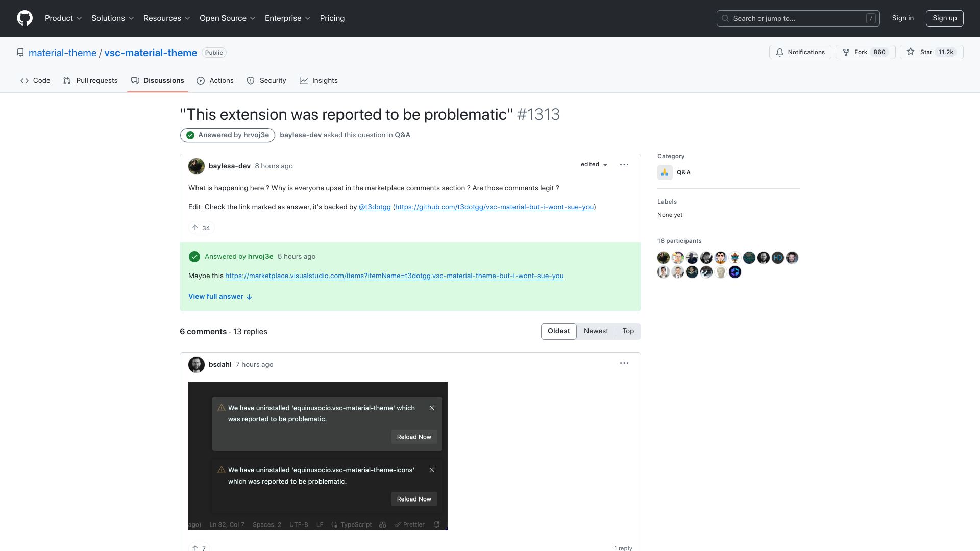Open the Insights tab
This screenshot has width=980, height=551.
318,81
